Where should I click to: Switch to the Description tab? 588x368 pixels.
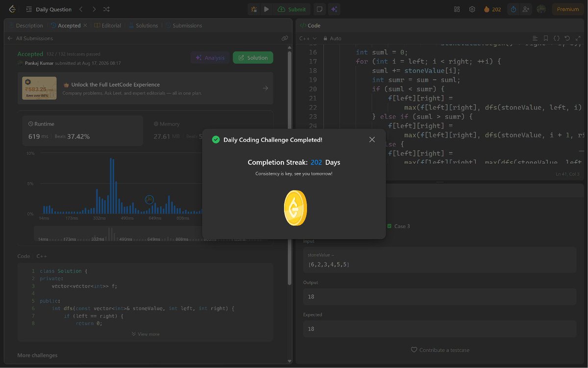26,26
